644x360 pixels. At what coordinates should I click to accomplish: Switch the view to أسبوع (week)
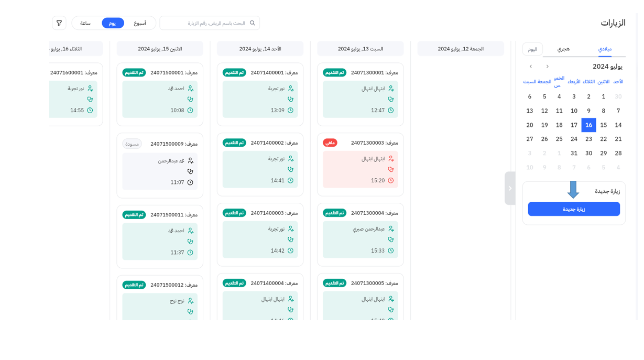click(140, 23)
